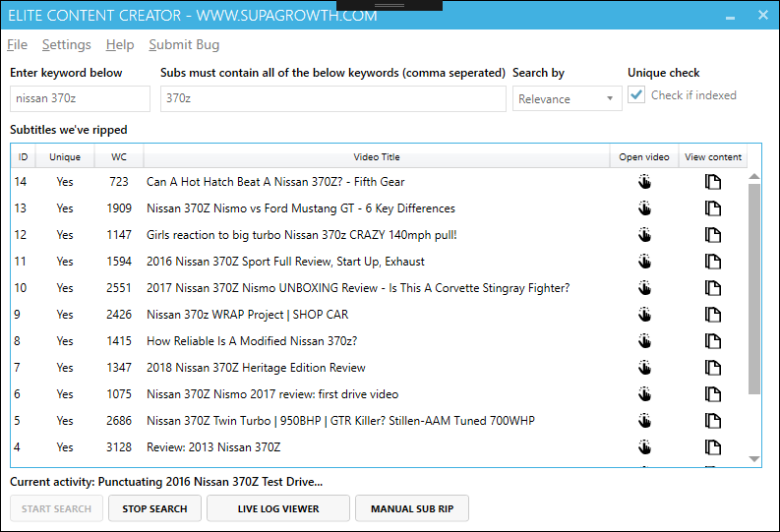View content for 370Z Twin Turbo 950BHP row
The image size is (780, 532).
[713, 421]
